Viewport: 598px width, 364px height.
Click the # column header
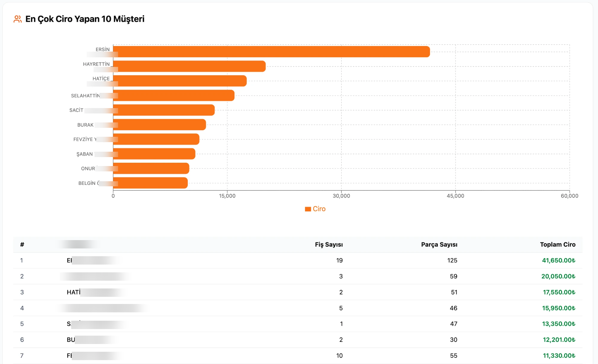pos(22,245)
